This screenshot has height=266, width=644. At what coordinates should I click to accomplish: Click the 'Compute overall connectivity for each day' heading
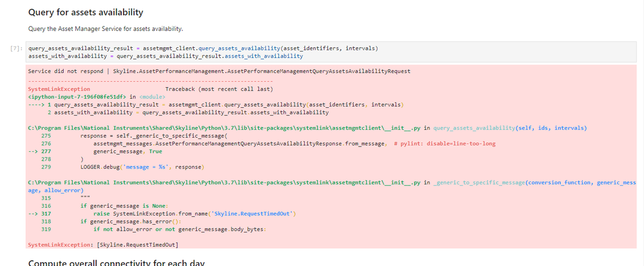tap(116, 263)
